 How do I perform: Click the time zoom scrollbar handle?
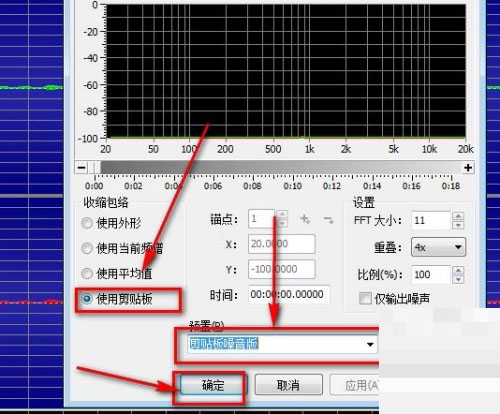point(95,167)
